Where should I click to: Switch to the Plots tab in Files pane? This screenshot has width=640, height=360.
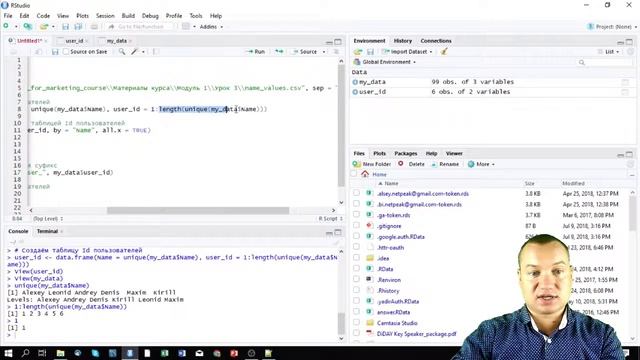379,153
